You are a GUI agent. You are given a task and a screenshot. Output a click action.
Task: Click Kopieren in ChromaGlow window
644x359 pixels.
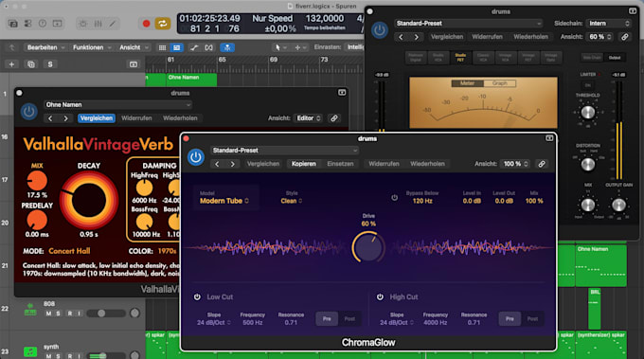pyautogui.click(x=303, y=164)
